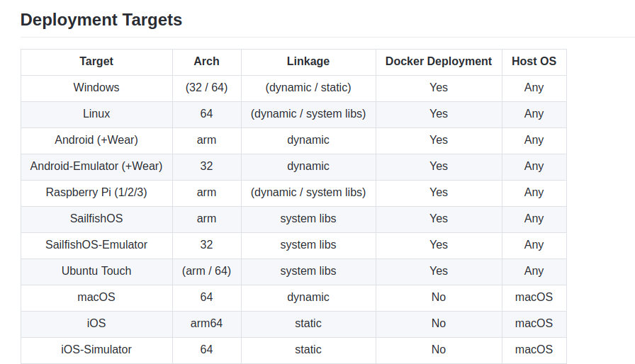Click the Ubuntu Touch cell

96,271
